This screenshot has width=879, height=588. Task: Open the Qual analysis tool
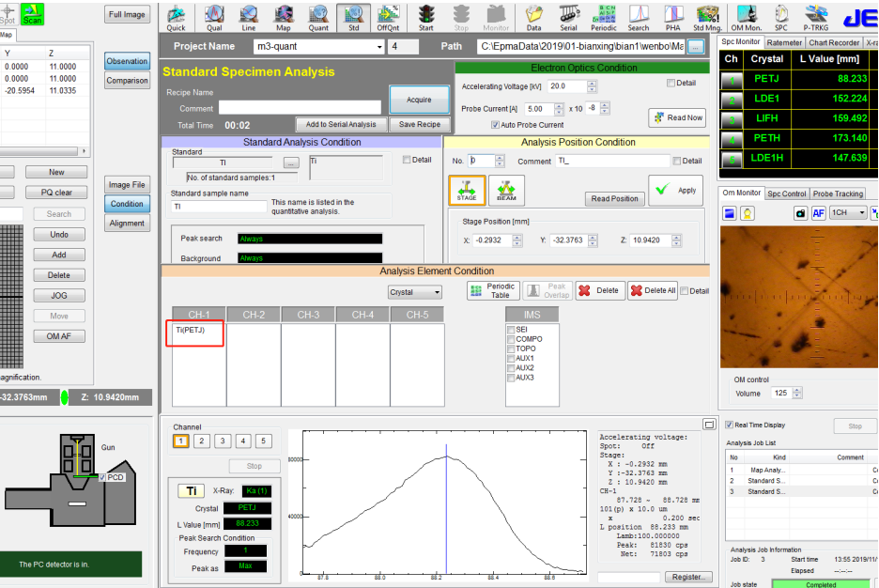tap(213, 16)
